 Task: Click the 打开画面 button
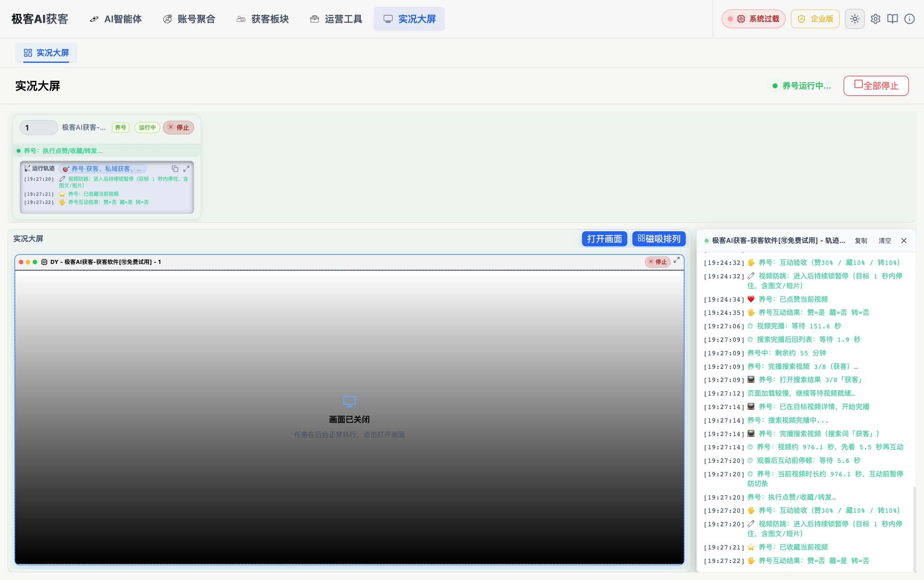pos(604,238)
